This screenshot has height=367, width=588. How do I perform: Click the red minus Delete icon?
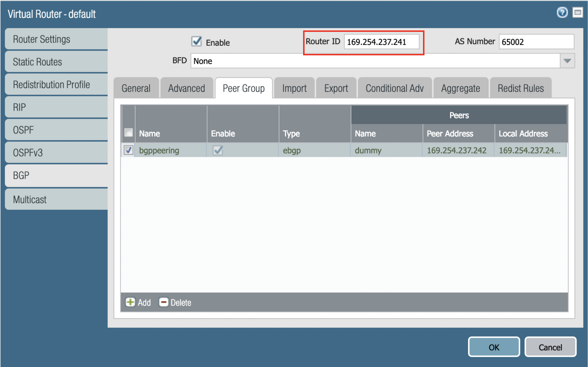(164, 302)
